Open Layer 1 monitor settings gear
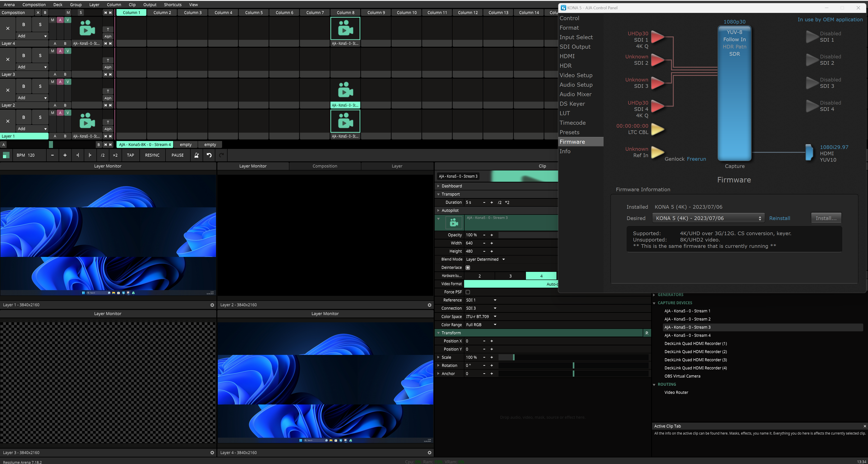The width and height of the screenshot is (868, 464). tap(212, 305)
